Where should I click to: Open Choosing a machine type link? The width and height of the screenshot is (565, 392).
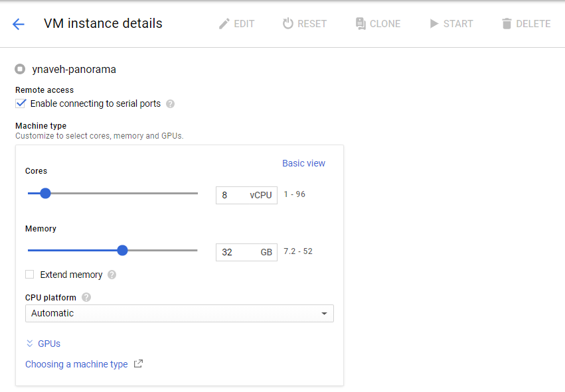pos(76,364)
